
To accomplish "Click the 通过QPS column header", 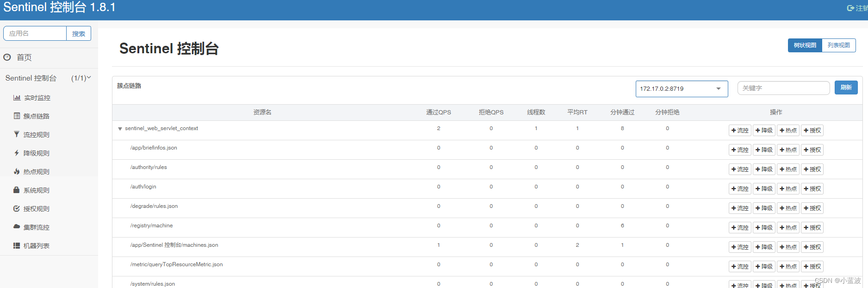I will click(439, 113).
